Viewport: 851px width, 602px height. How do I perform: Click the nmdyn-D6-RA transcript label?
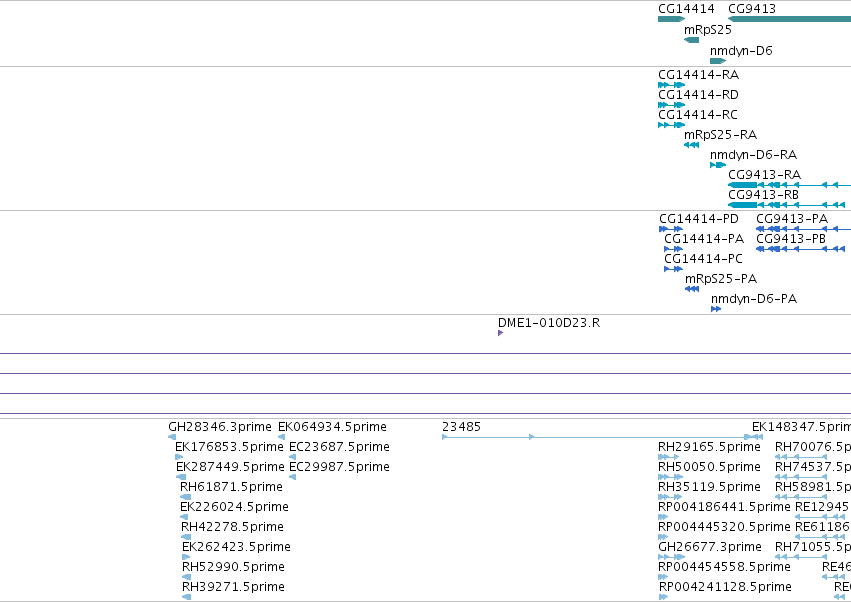pos(753,155)
